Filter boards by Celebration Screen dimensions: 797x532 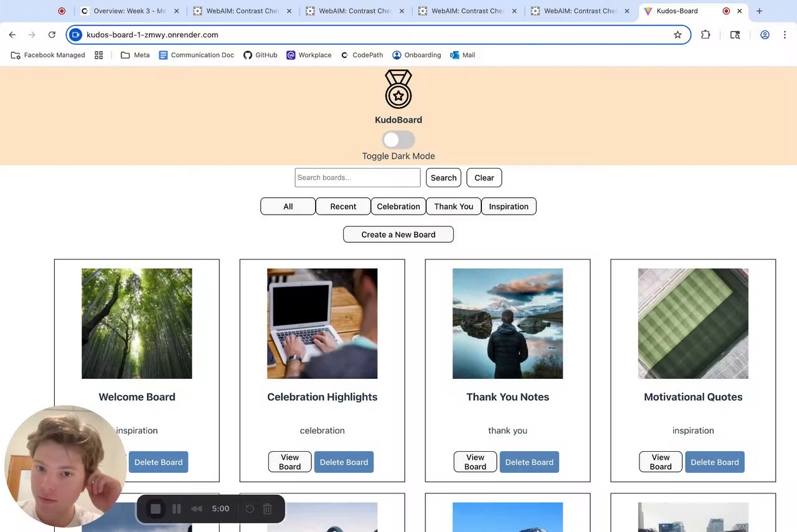[x=398, y=206]
